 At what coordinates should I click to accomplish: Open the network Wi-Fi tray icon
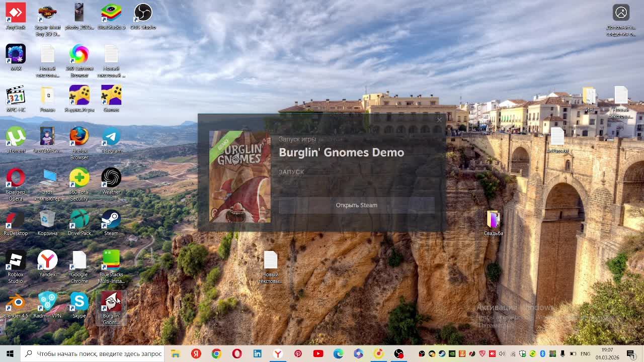click(x=512, y=354)
